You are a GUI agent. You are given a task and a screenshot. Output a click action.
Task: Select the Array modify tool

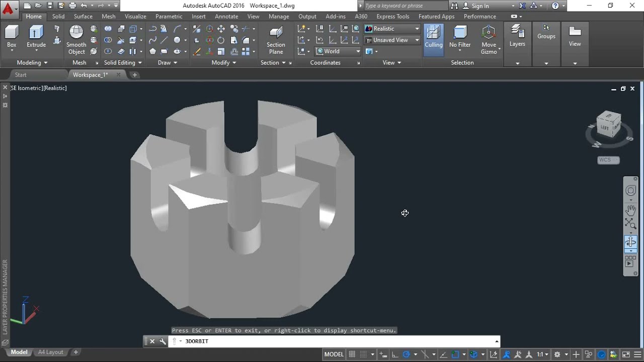[246, 51]
